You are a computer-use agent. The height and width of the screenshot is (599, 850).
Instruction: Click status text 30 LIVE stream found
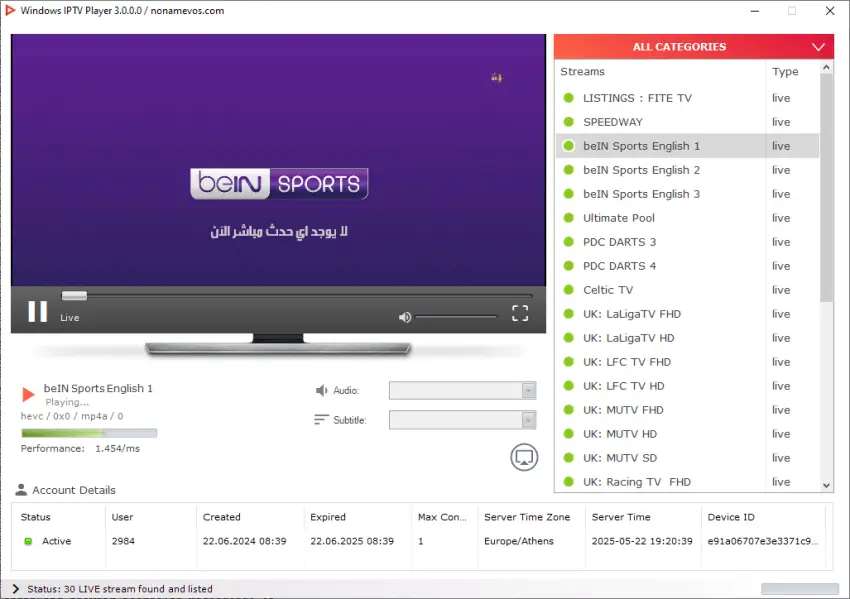[x=120, y=589]
